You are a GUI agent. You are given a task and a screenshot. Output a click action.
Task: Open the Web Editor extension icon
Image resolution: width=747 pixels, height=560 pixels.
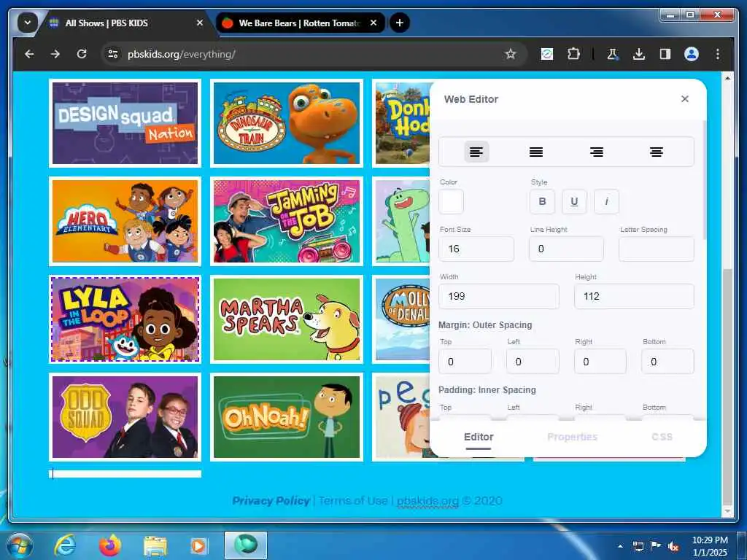(x=547, y=54)
